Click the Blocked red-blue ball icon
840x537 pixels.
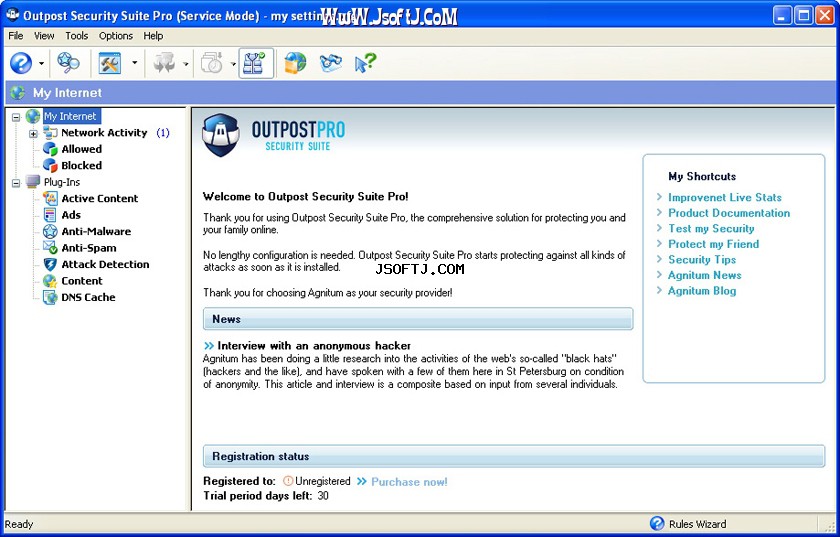click(50, 166)
